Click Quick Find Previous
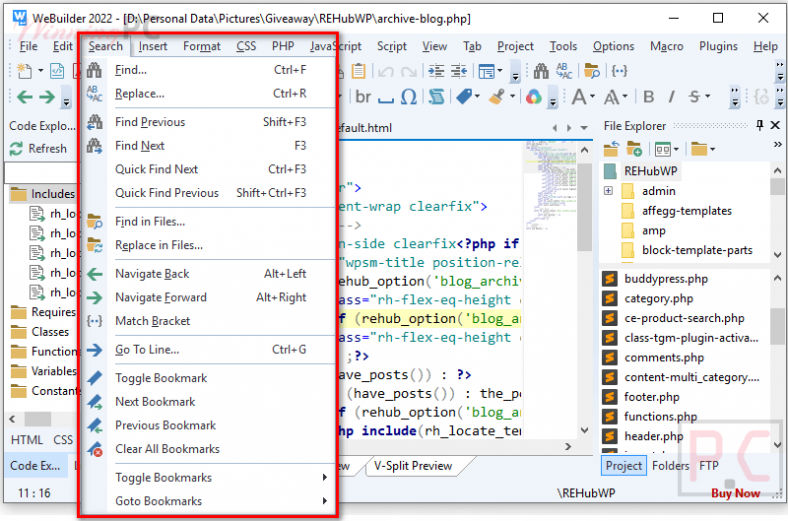This screenshot has width=788, height=521. pos(209,193)
